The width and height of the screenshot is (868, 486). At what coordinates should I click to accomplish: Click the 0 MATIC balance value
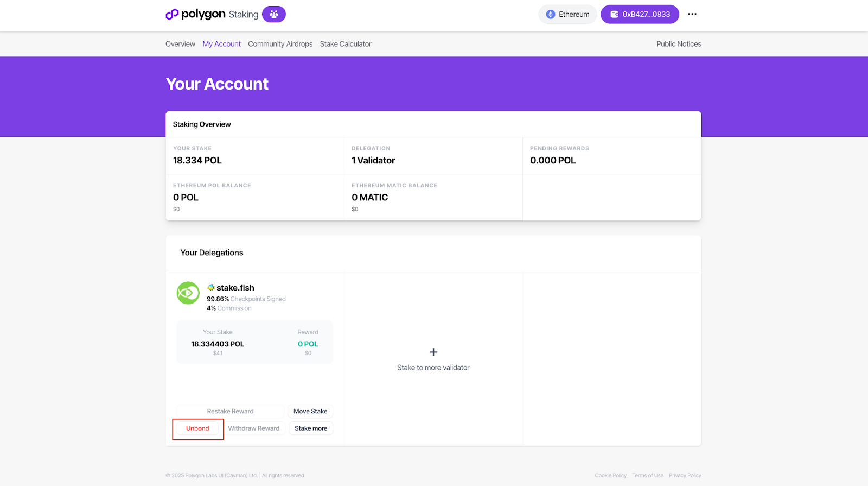369,198
